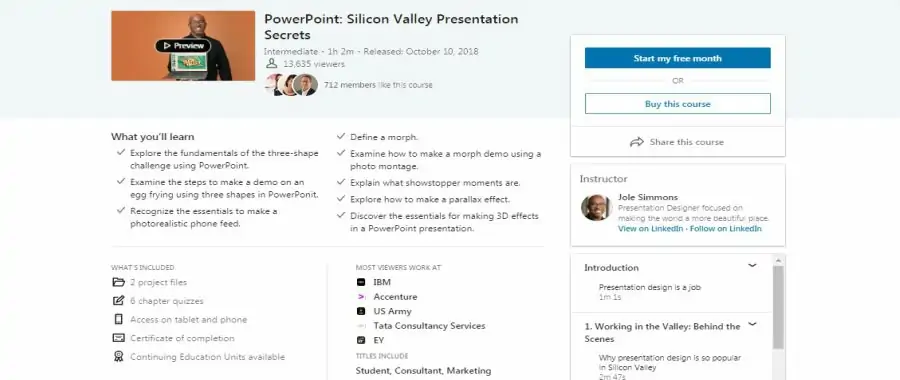Click the project files folder icon
This screenshot has width=900, height=380.
tap(118, 282)
